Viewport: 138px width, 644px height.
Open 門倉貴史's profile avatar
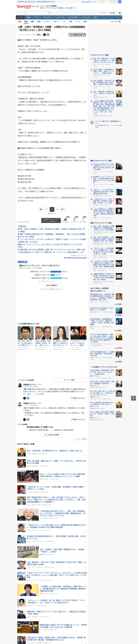[20, 404]
